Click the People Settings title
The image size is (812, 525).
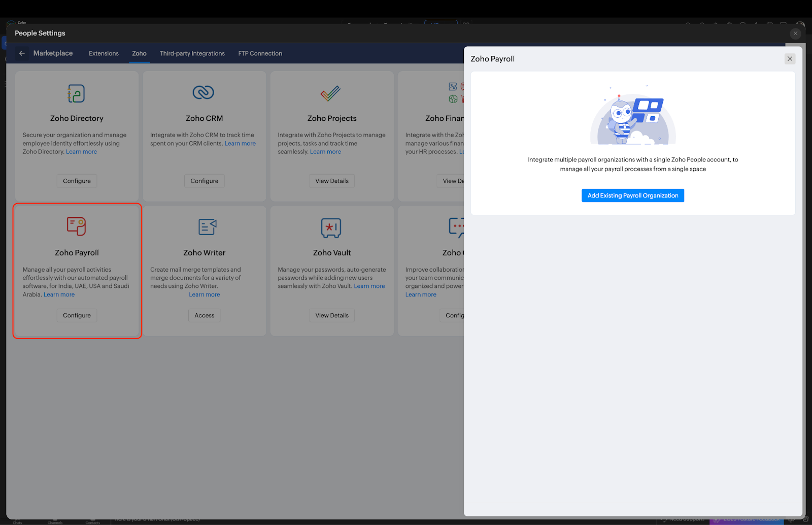[40, 33]
